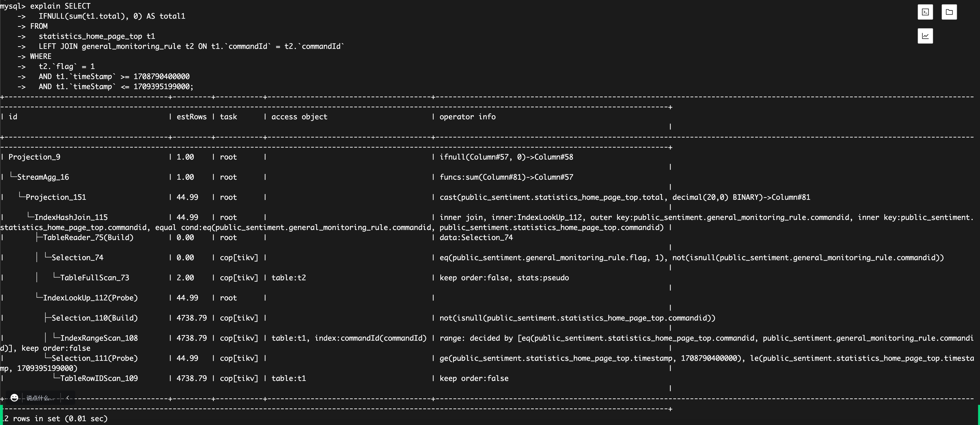The height and width of the screenshot is (425, 980).
Task: Click the 'Projection_151' plan node
Action: (x=56, y=197)
